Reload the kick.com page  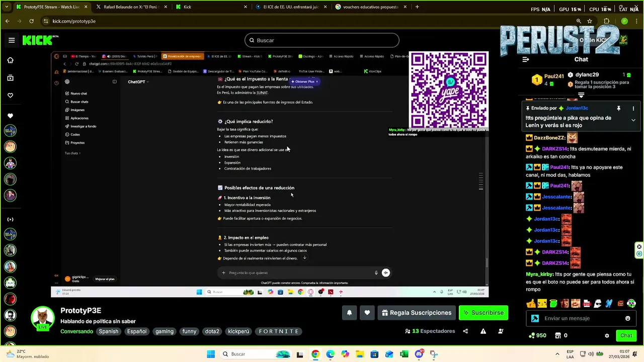[x=31, y=21]
